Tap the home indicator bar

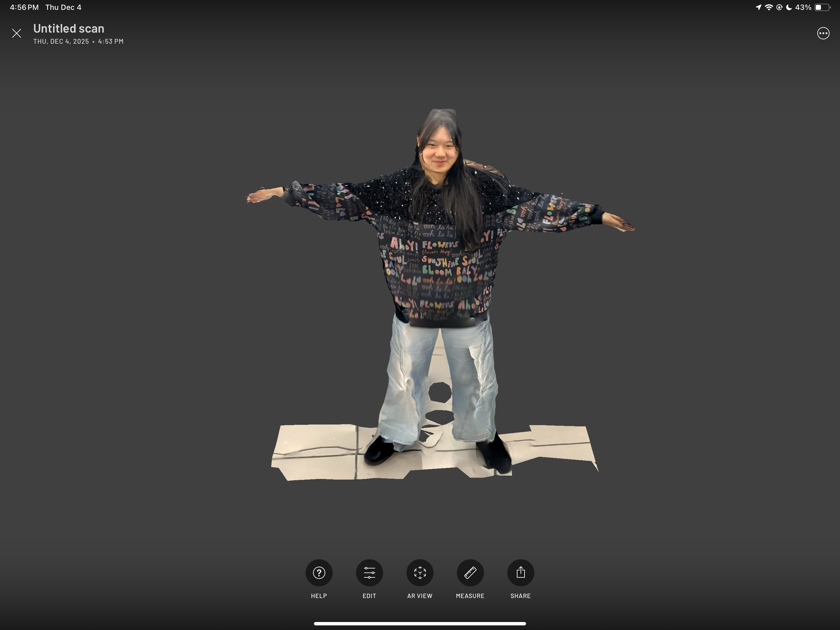coord(420,624)
